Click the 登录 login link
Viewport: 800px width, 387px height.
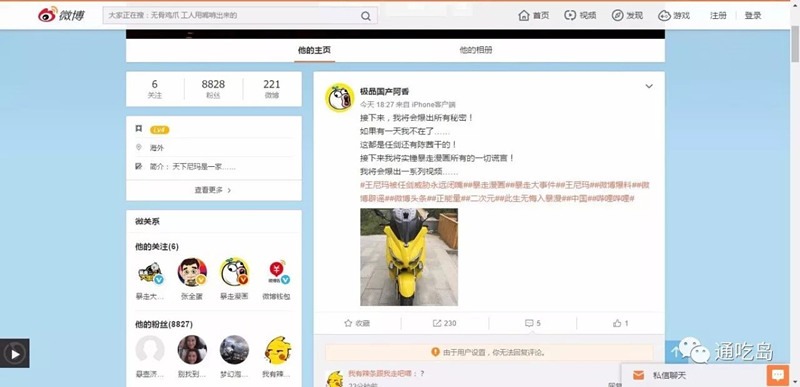[753, 15]
